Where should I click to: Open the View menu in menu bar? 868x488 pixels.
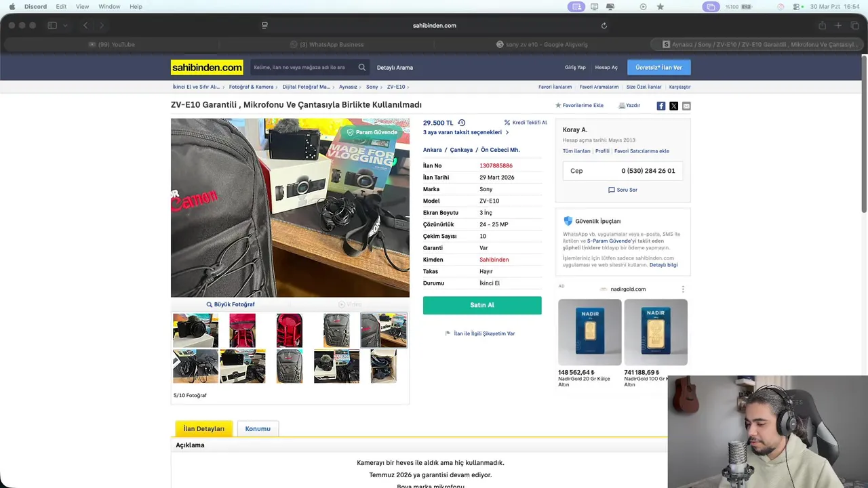coord(82,6)
